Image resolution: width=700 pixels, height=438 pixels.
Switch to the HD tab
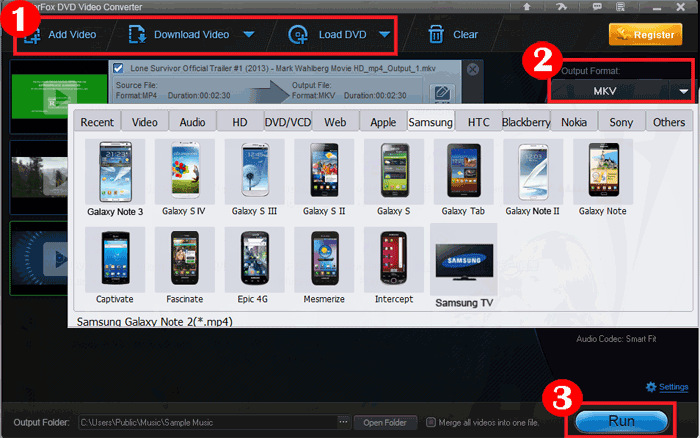tap(240, 122)
